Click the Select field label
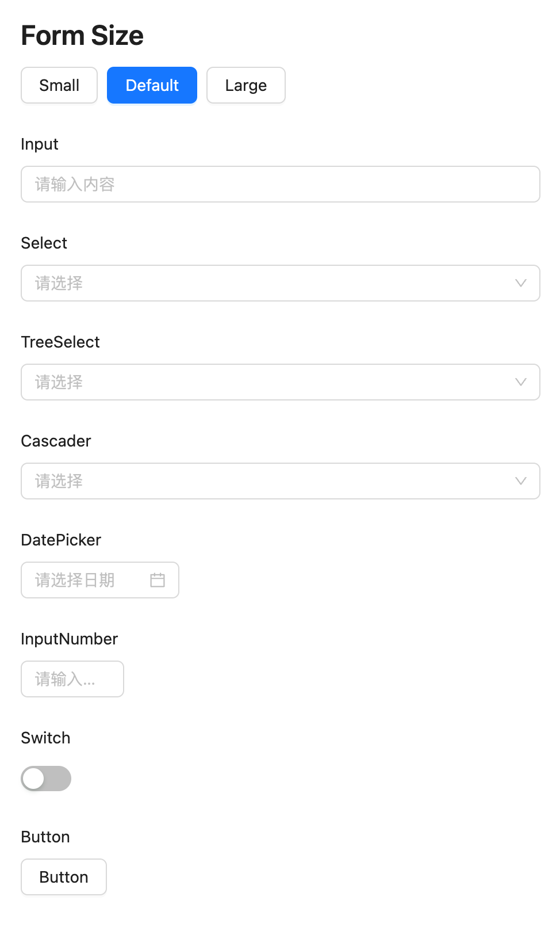This screenshot has height=931, width=560. (x=44, y=243)
